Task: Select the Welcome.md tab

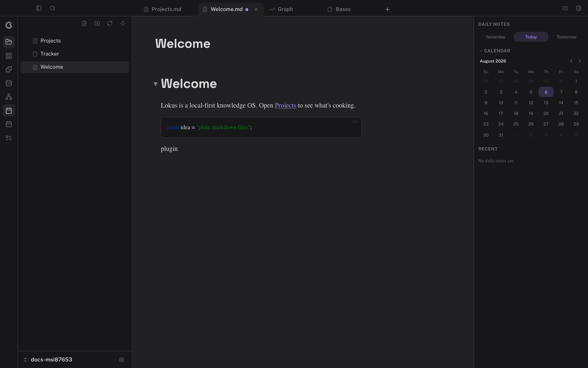Action: tap(227, 9)
